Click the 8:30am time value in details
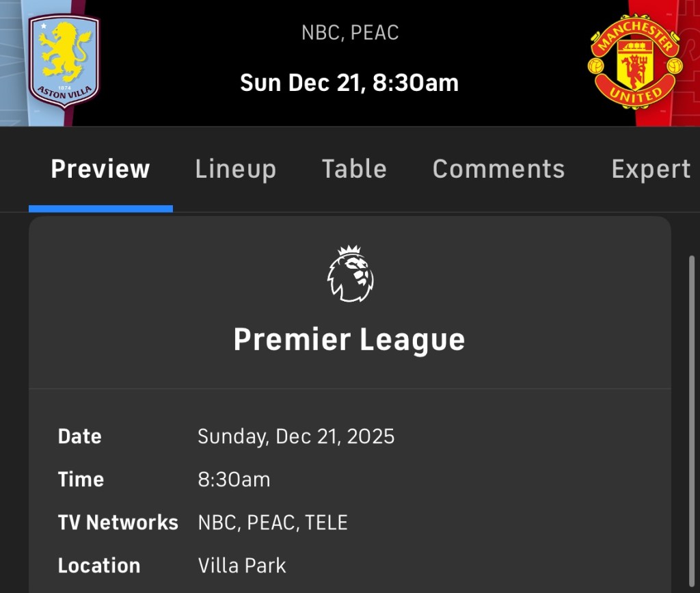The width and height of the screenshot is (700, 593). (234, 479)
